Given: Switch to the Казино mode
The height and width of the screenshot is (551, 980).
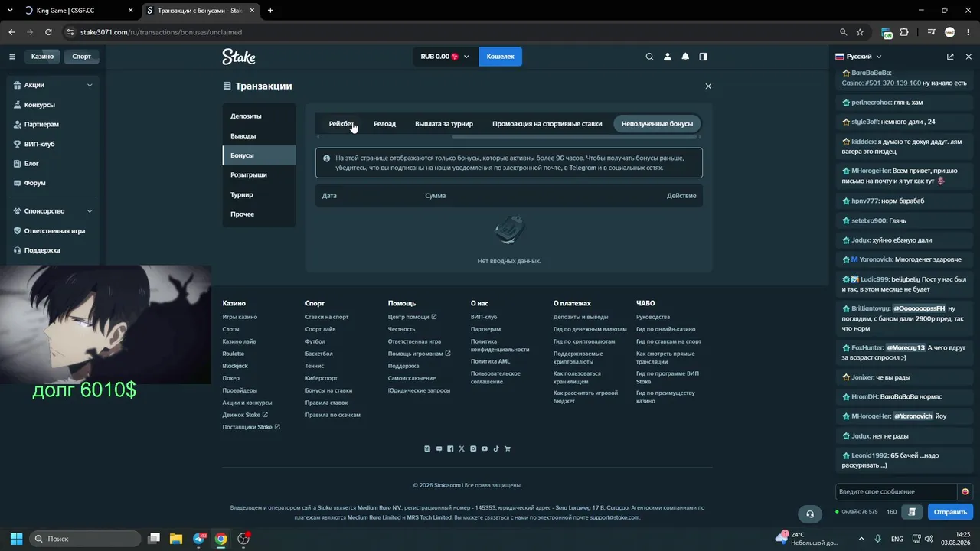Looking at the screenshot, I should coord(43,57).
